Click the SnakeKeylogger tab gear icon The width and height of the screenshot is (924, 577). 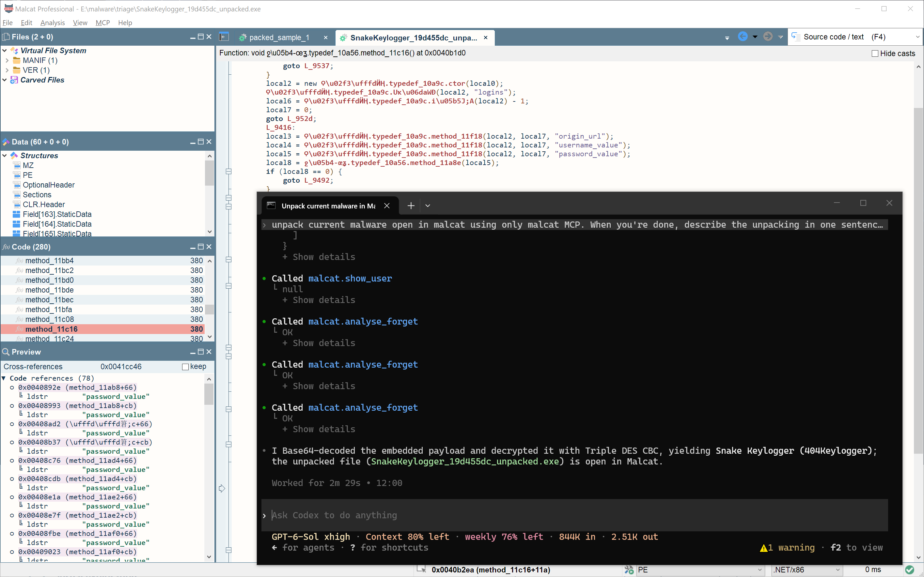tap(343, 38)
